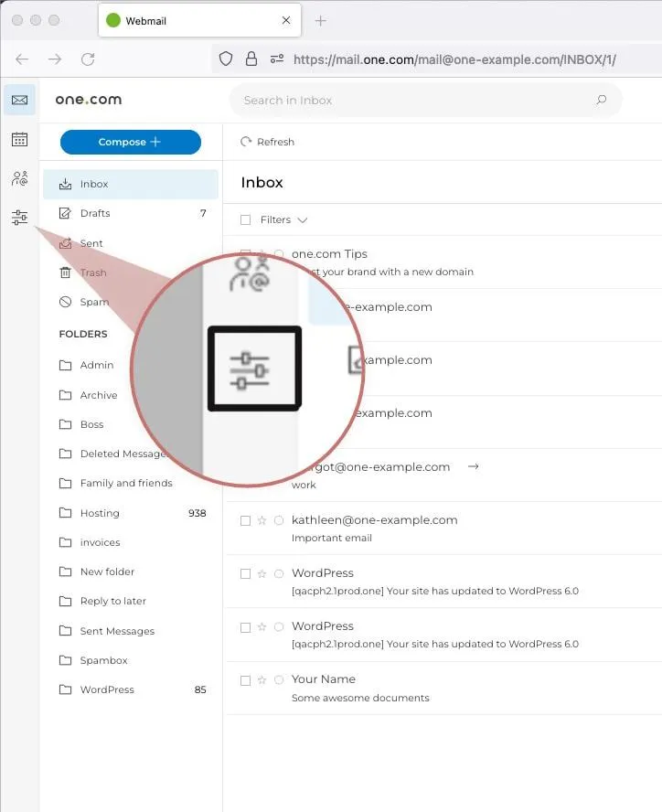662x812 pixels.
Task: Click the Search in Inbox field
Action: pyautogui.click(x=425, y=100)
